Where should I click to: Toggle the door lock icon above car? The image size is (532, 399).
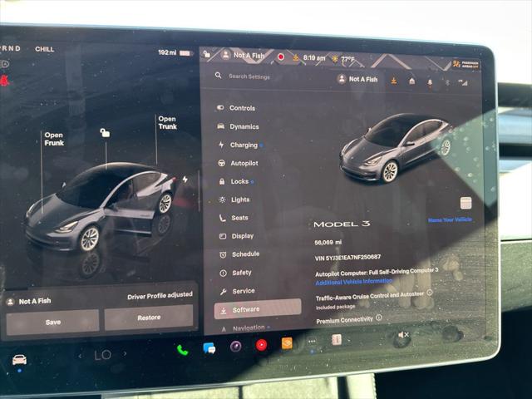(x=105, y=133)
